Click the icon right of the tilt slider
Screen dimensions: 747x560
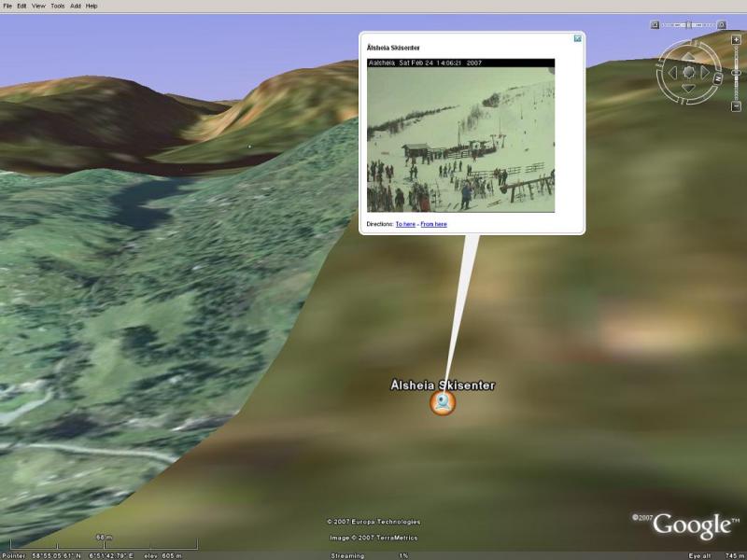pyautogui.click(x=724, y=24)
